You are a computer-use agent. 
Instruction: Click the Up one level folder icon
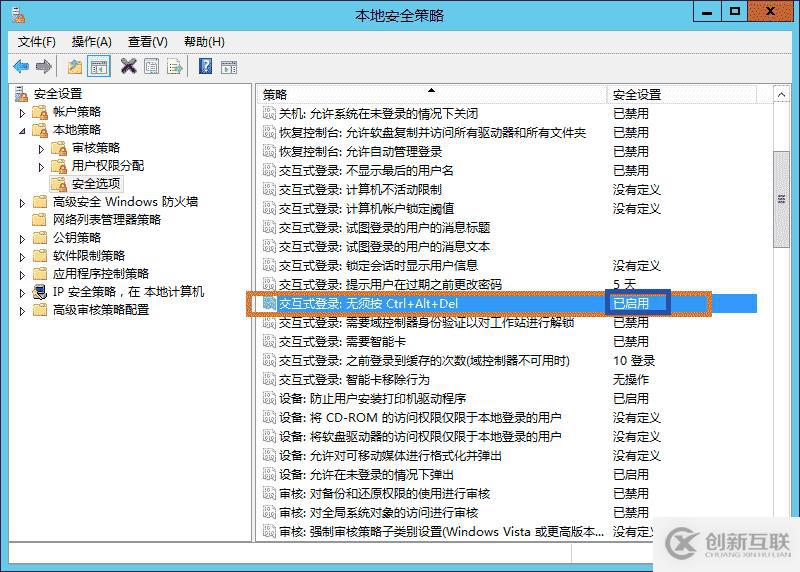(75, 67)
